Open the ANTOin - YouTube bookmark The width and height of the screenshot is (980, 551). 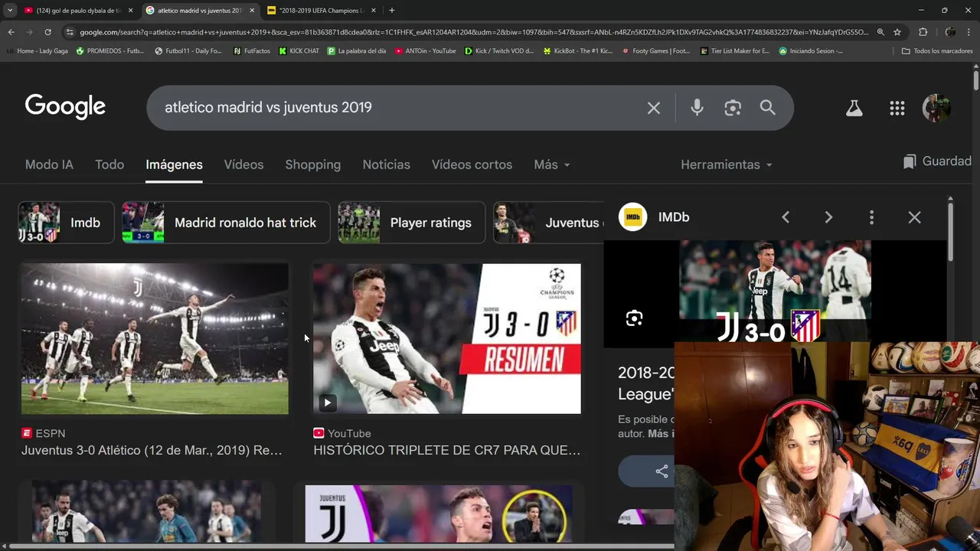click(426, 51)
